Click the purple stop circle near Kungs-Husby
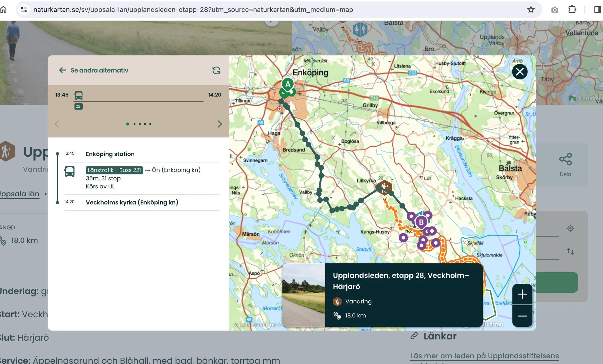This screenshot has height=364, width=603. [403, 237]
